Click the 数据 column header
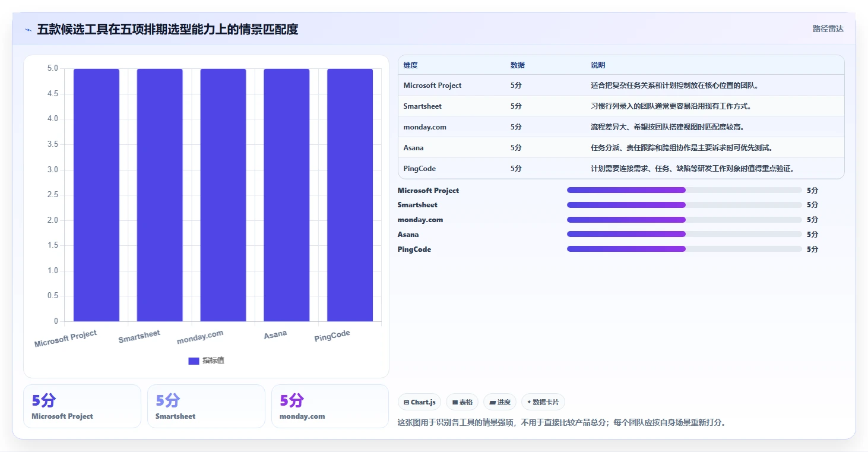 [x=517, y=65]
